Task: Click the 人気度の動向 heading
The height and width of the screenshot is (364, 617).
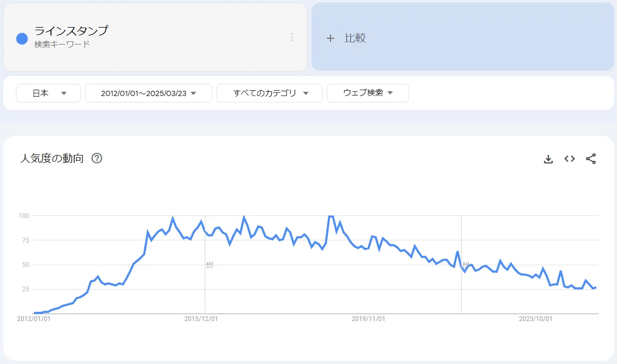Action: pyautogui.click(x=52, y=158)
